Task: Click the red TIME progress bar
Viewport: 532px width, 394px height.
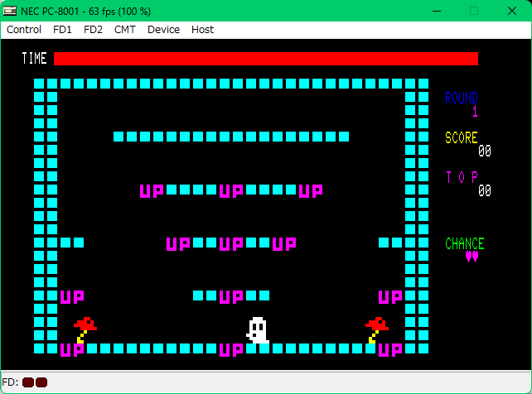Action: 265,59
